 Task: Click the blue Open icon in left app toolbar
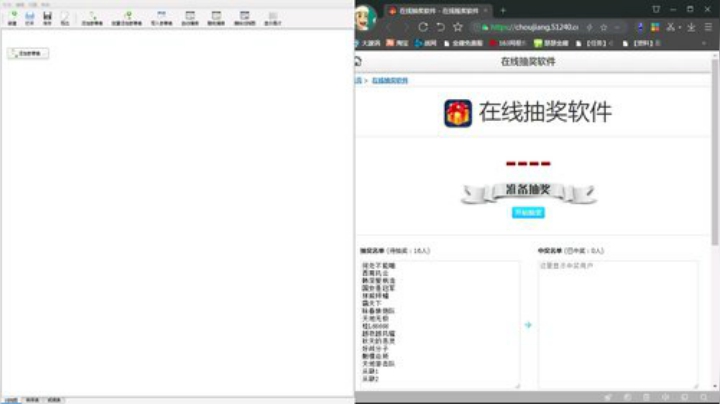[x=30, y=18]
